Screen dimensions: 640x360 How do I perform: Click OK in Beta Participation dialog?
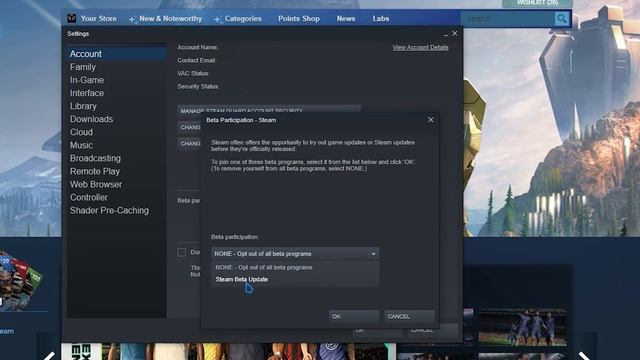(x=354, y=316)
